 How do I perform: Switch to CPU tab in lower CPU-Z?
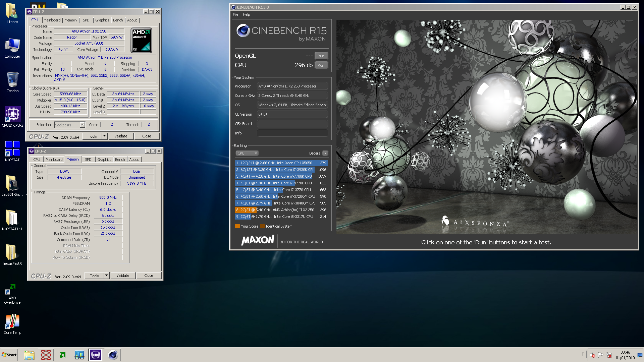[37, 160]
